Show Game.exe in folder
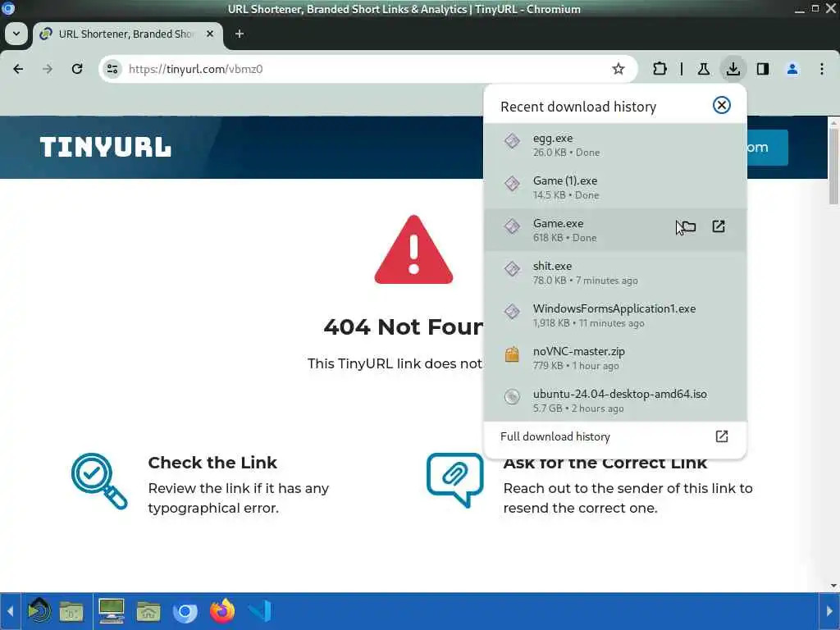Screen dimensions: 840x630 coord(688,226)
